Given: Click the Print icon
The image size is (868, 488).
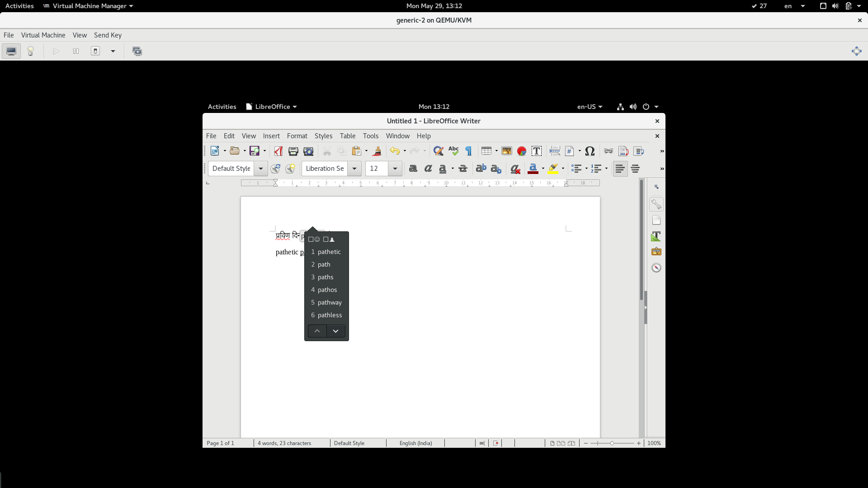Looking at the screenshot, I should tap(293, 151).
